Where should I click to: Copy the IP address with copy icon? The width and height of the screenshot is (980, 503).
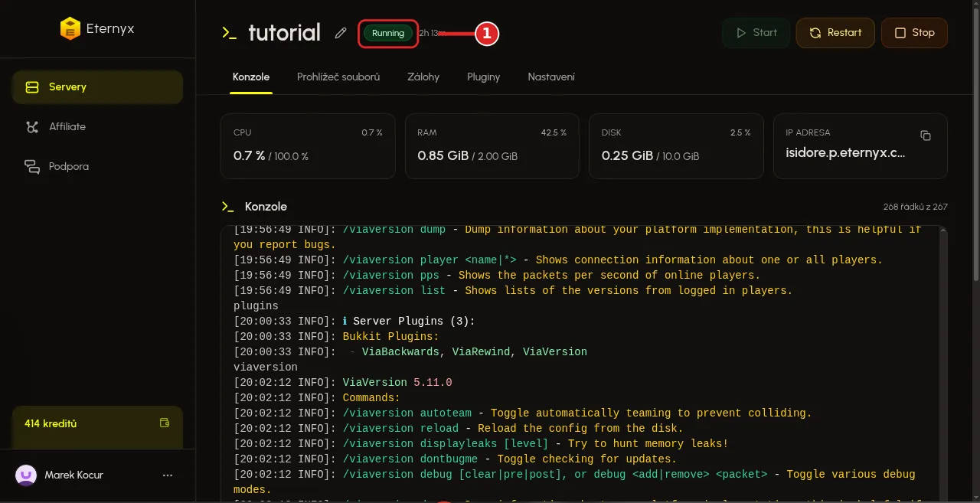click(x=926, y=136)
